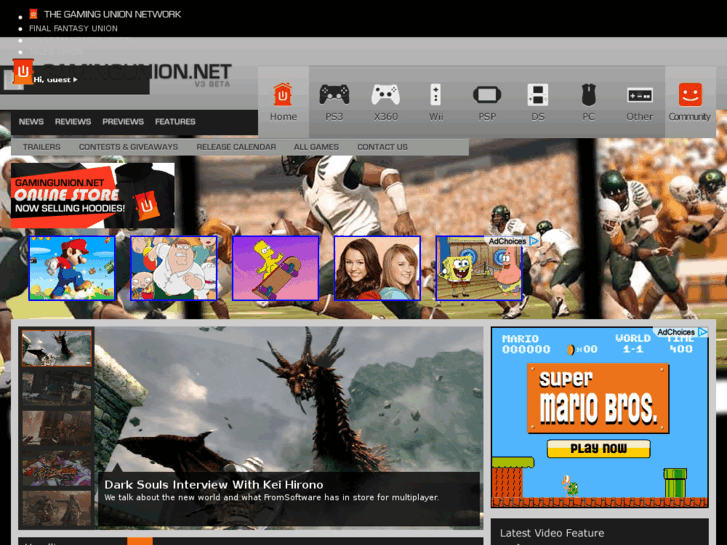Viewport: 727px width, 545px height.
Task: Click the Play Now button
Action: [x=599, y=449]
